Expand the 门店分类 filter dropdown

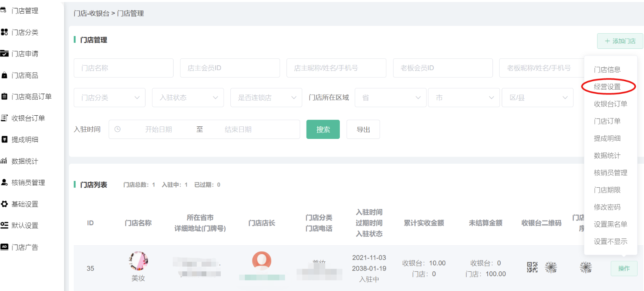click(109, 98)
